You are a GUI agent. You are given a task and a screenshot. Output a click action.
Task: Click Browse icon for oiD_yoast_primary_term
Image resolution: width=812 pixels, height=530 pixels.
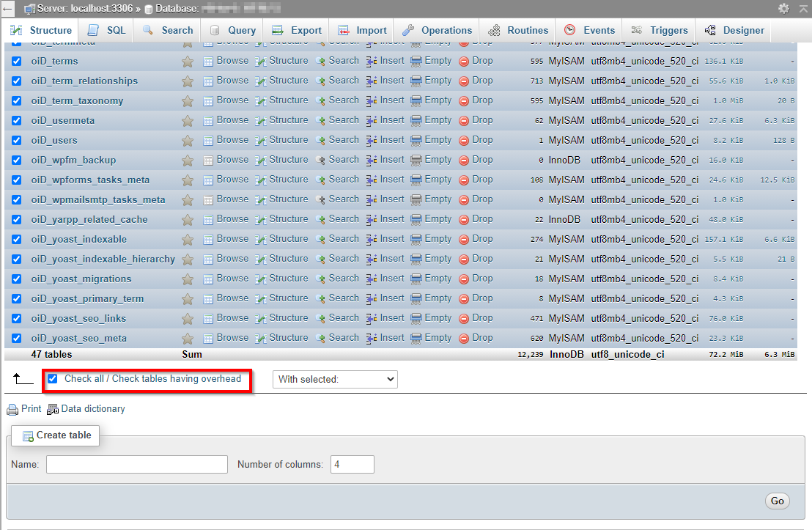208,299
